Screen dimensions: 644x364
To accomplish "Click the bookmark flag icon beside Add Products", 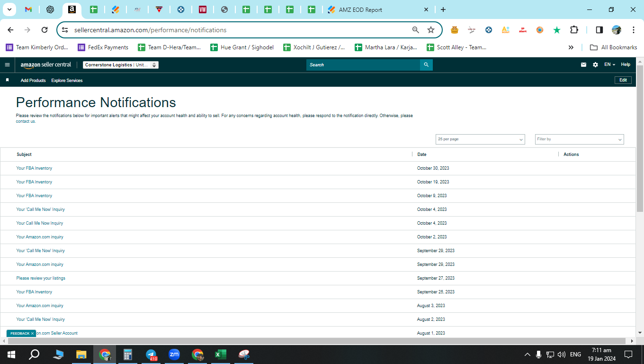I will click(x=7, y=80).
